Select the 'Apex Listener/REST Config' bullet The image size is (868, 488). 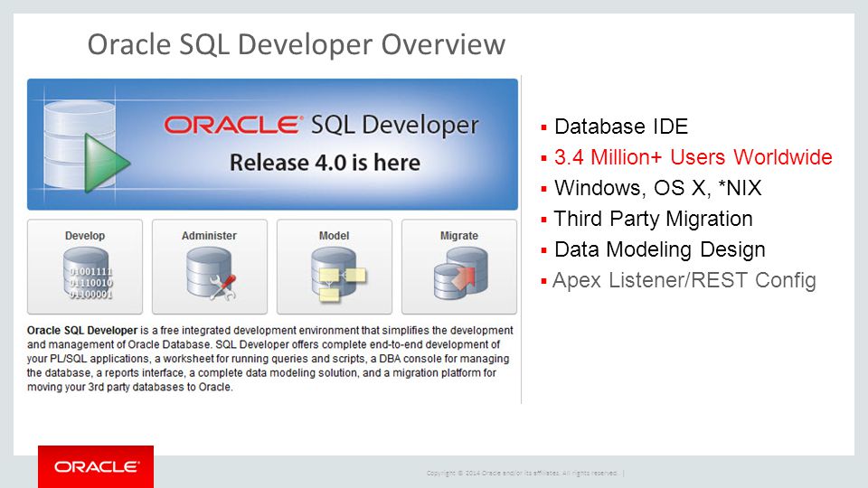[684, 280]
